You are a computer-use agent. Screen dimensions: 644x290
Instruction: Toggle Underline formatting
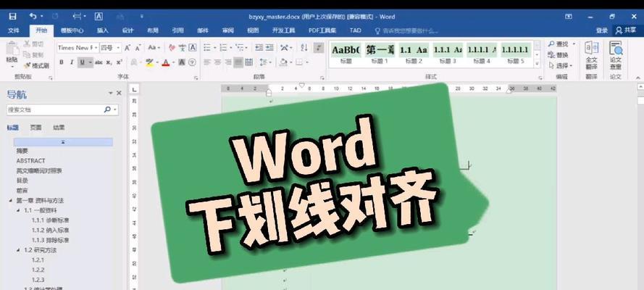tap(82, 62)
